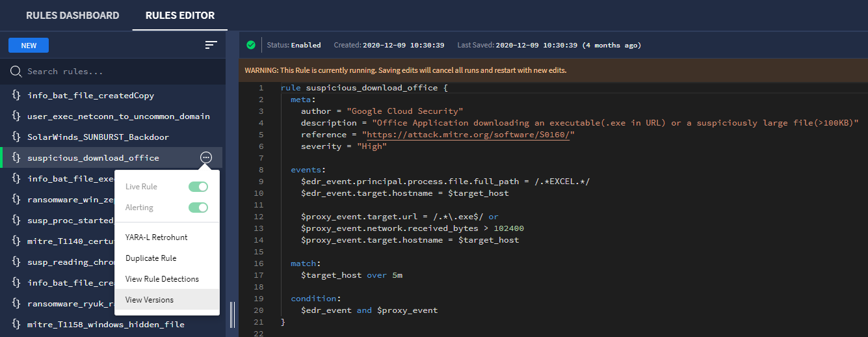Toggle the Live Rule switch
This screenshot has width=868, height=337.
pyautogui.click(x=198, y=187)
